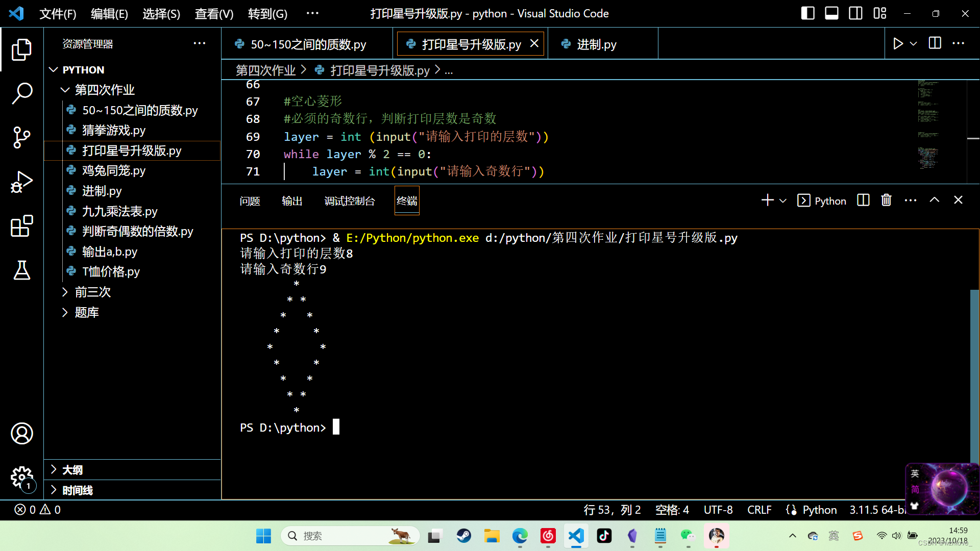This screenshot has width=980, height=551.
Task: Select the 终端 panel tab
Action: click(x=407, y=201)
